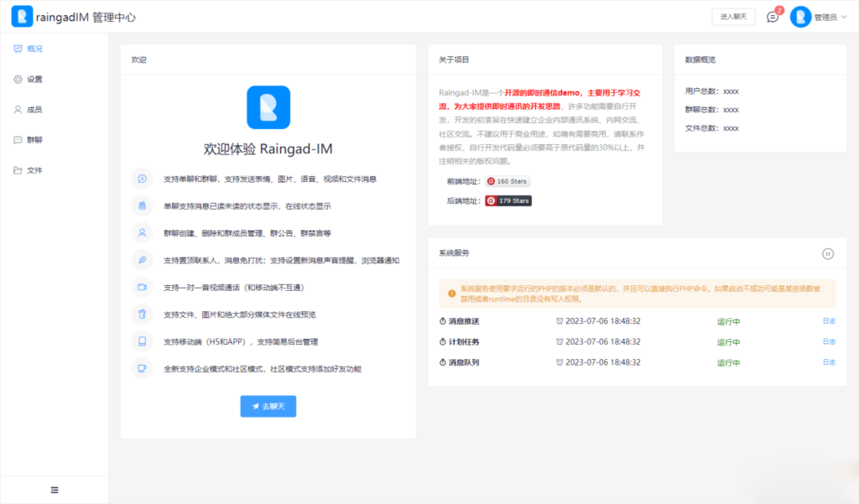
Task: Click the Raingad logo in the top bar
Action: point(22,15)
